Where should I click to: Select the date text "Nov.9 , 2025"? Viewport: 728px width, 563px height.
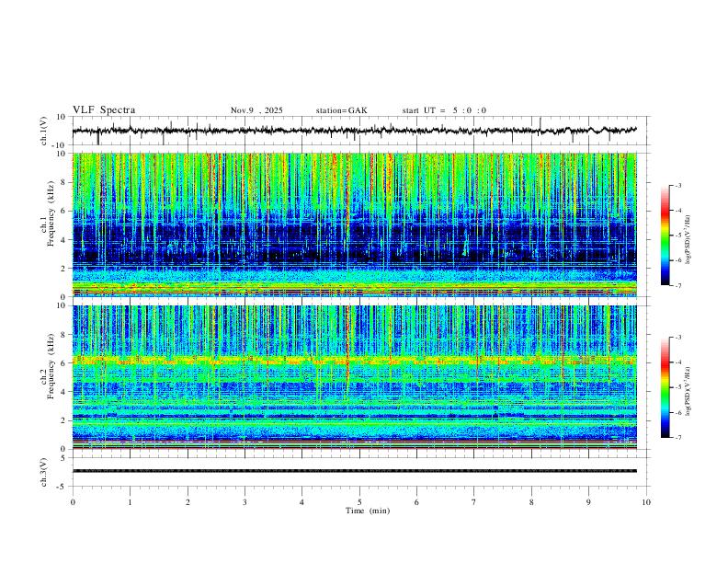click(x=256, y=110)
